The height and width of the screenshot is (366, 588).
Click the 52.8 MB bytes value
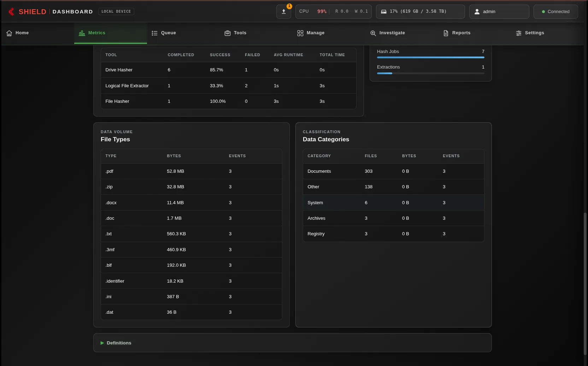pyautogui.click(x=175, y=171)
